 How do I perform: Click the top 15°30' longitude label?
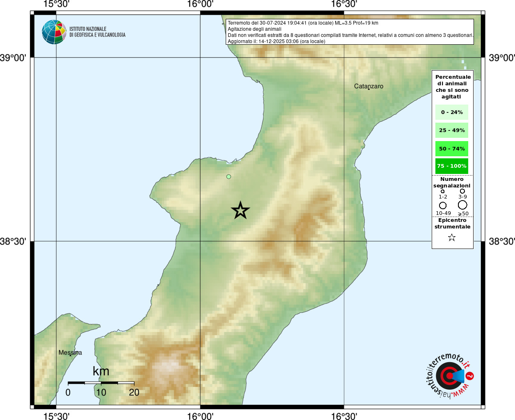[x=56, y=4]
